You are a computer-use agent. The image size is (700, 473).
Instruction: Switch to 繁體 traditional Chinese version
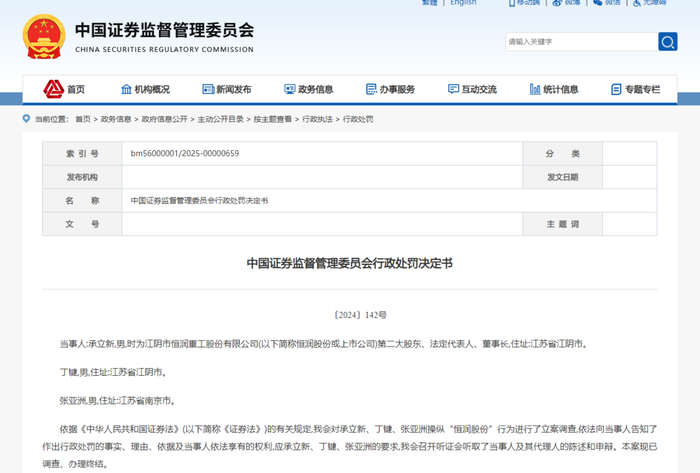[x=429, y=3]
